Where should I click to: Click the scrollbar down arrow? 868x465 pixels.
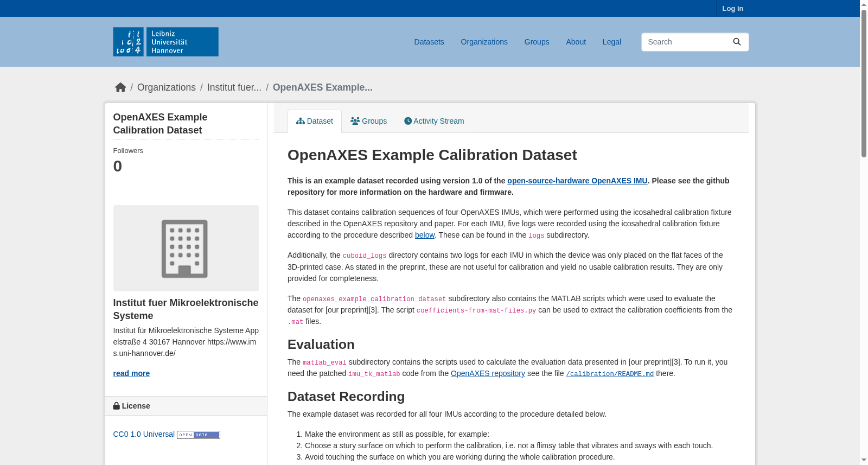864,460
